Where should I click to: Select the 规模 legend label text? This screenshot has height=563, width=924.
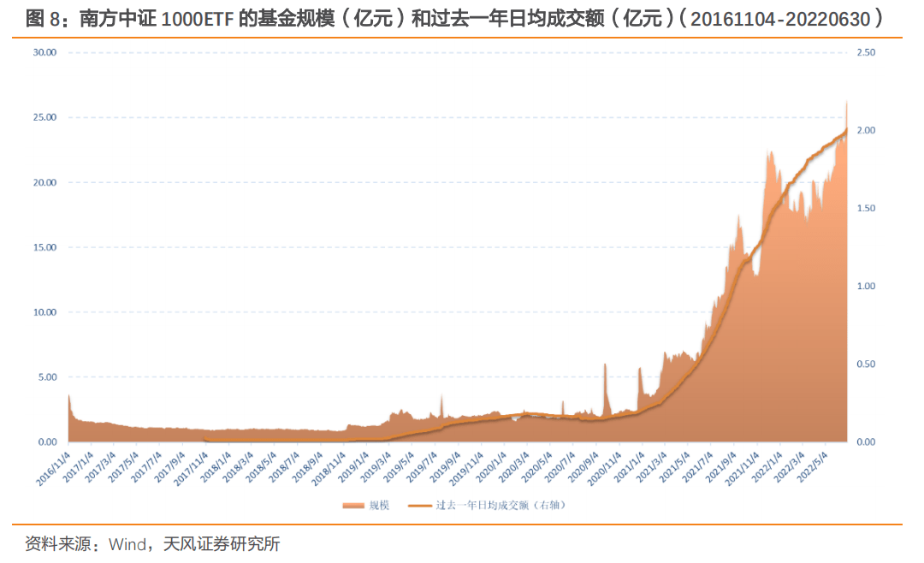point(379,506)
